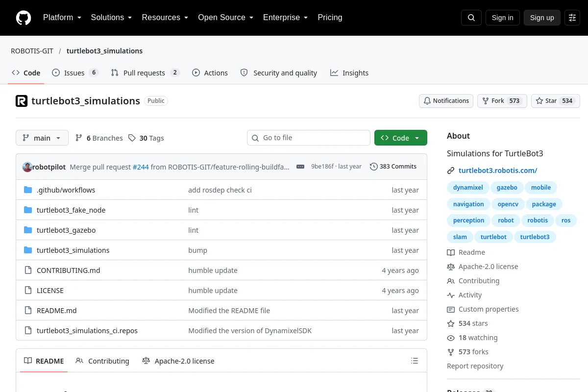Click the clock icon beside 383 Commits
Image resolution: width=588 pixels, height=392 pixels.
tap(373, 167)
